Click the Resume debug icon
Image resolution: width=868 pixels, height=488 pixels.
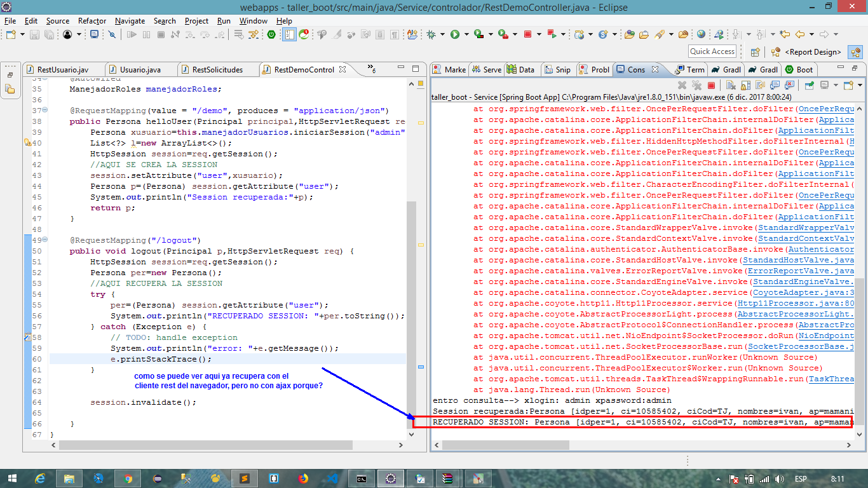132,34
